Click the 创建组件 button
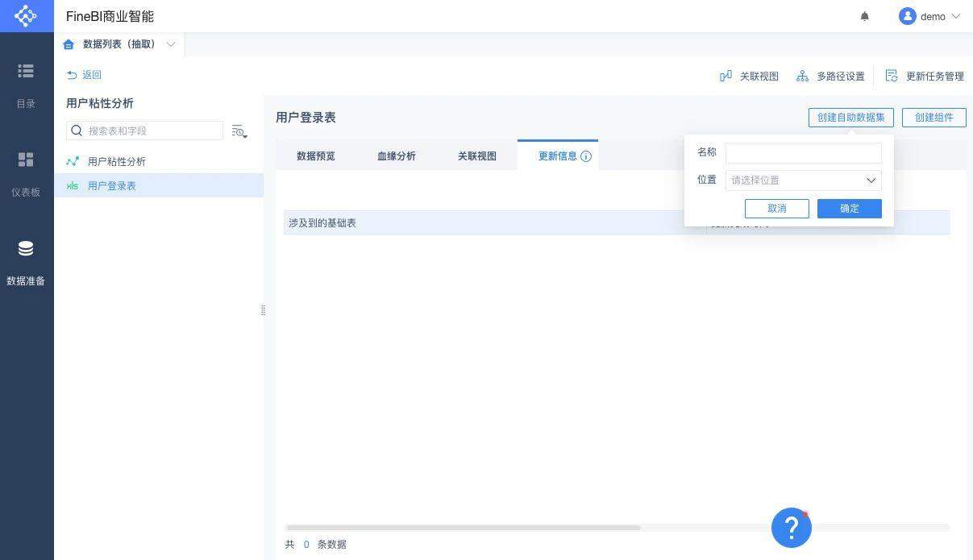 933,118
